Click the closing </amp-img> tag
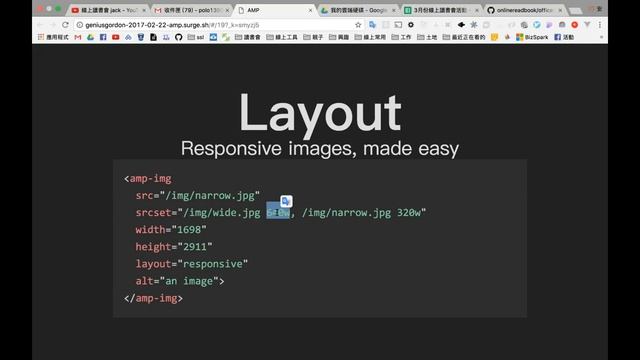The height and width of the screenshot is (360, 640). click(x=153, y=298)
